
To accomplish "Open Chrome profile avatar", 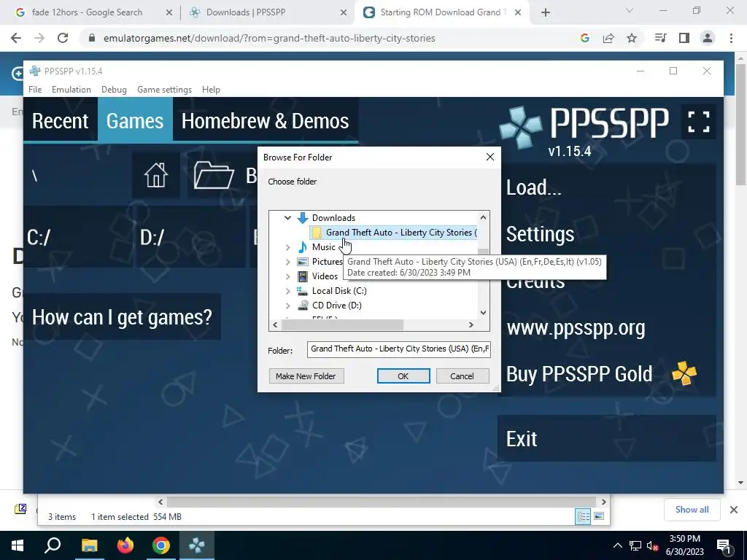I will tap(708, 38).
